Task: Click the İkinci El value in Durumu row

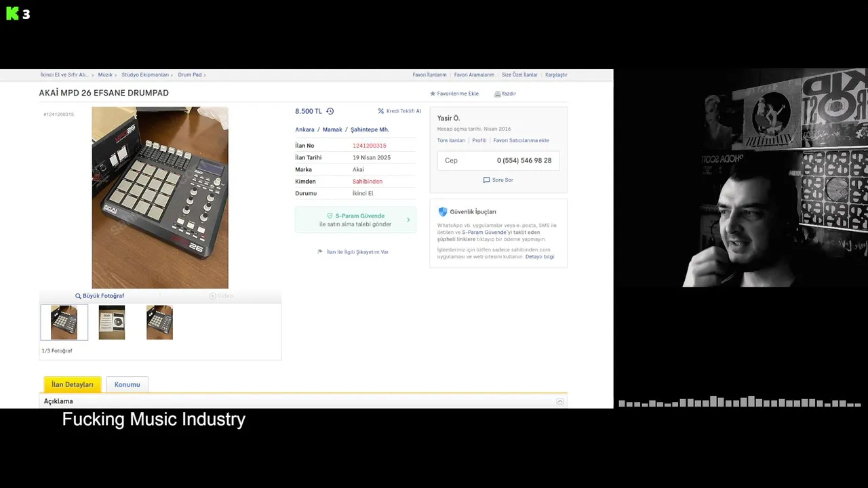Action: coord(363,193)
